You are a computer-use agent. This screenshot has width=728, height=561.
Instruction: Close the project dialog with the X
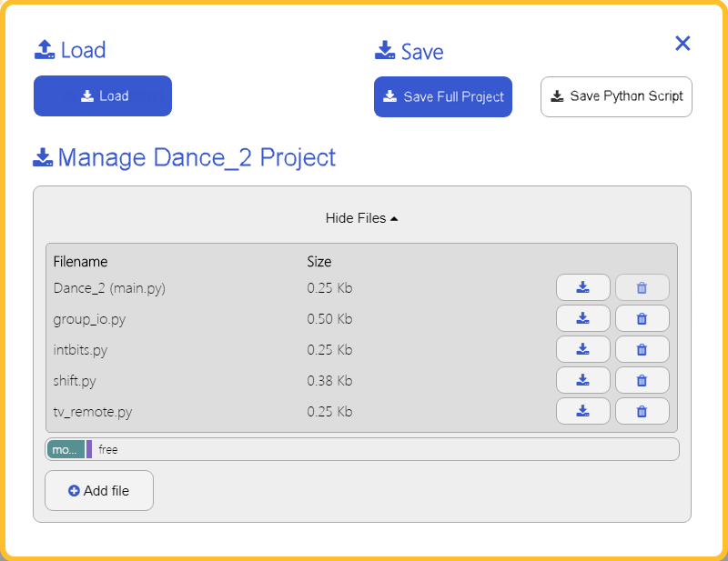pos(682,43)
